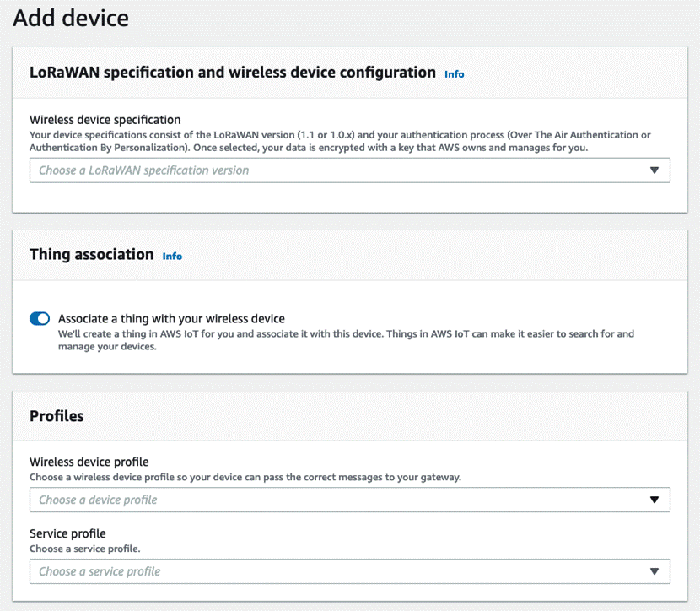Click the Wireless device profile label

pyautogui.click(x=89, y=461)
